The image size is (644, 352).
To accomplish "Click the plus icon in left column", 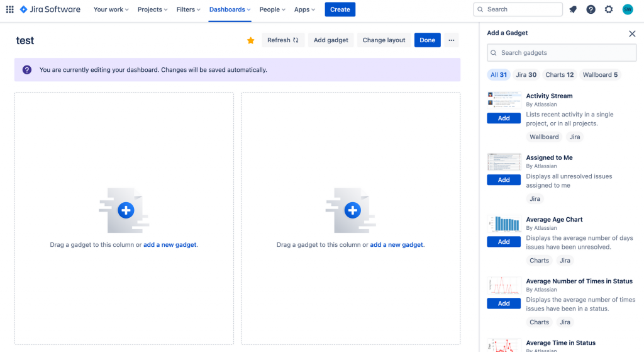I will 126,210.
